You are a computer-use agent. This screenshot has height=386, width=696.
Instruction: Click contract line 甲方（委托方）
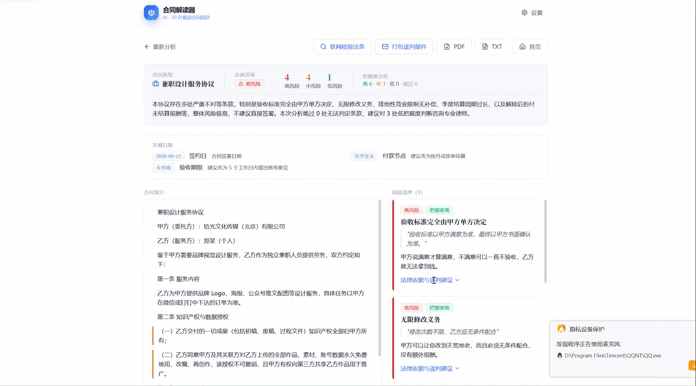tap(221, 226)
